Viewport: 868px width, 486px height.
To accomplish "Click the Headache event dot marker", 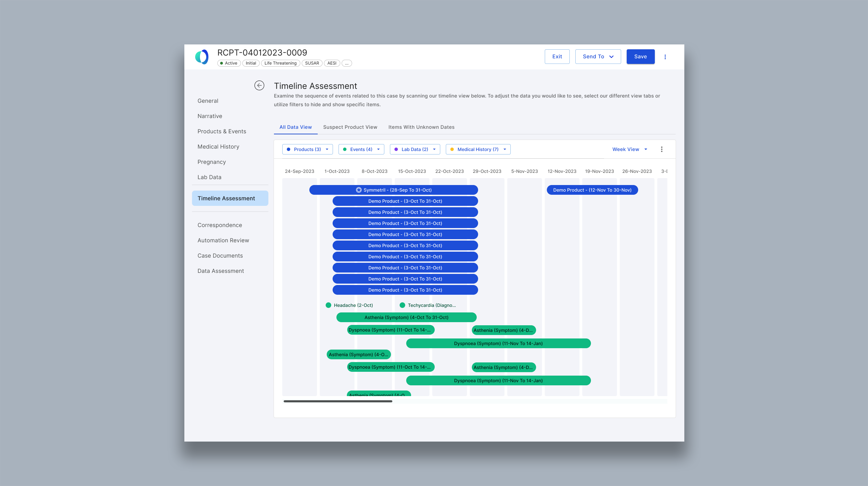I will click(x=328, y=305).
